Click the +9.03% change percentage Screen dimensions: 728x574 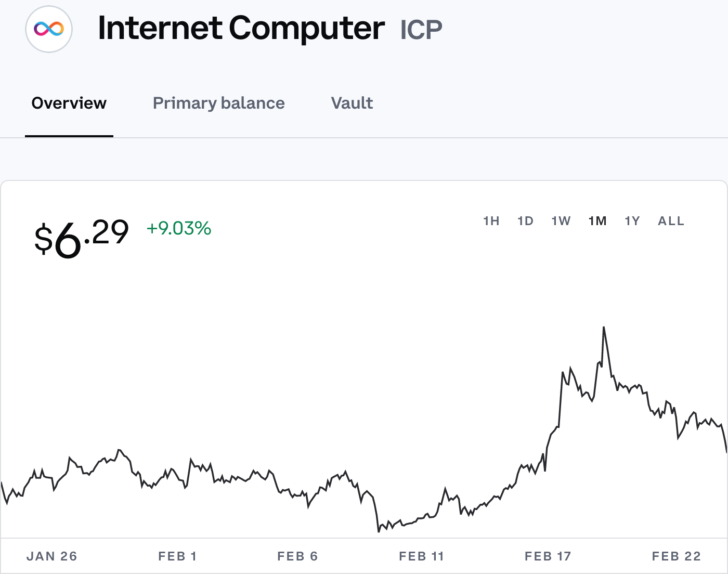click(179, 228)
